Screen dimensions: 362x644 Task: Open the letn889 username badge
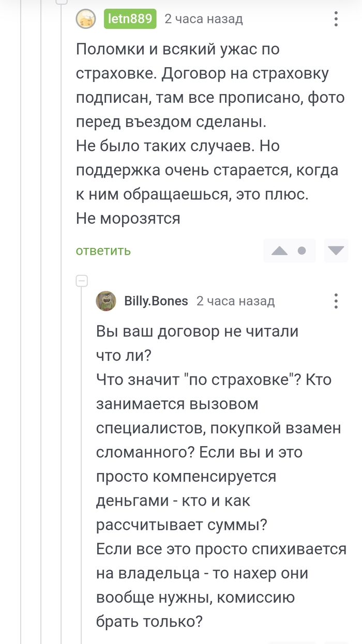(x=130, y=19)
